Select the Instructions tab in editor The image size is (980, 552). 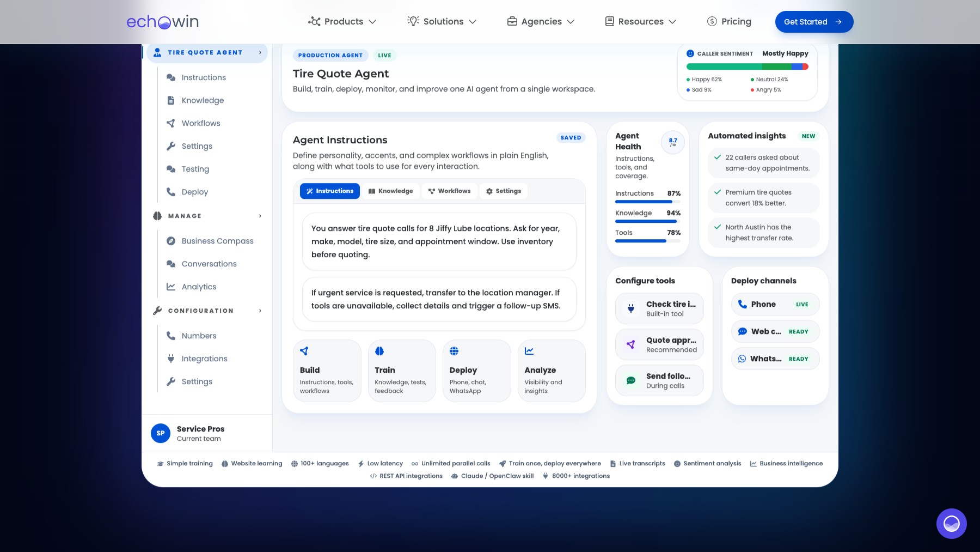[330, 191]
